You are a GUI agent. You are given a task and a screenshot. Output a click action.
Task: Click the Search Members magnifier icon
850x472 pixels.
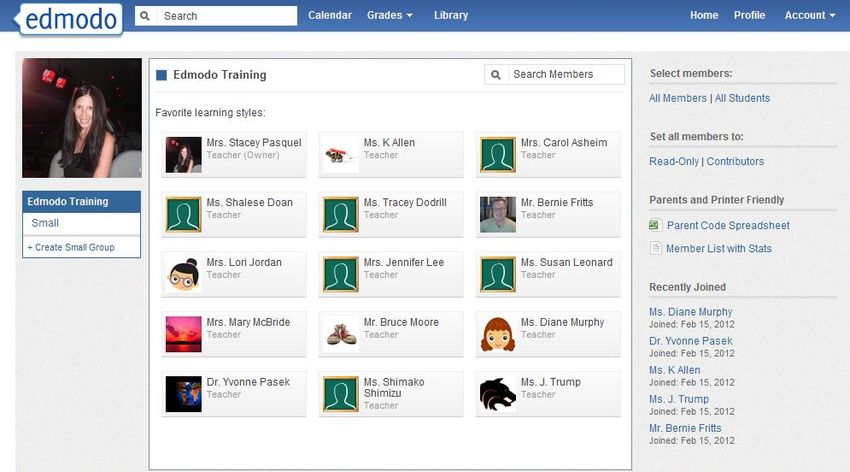coord(495,75)
